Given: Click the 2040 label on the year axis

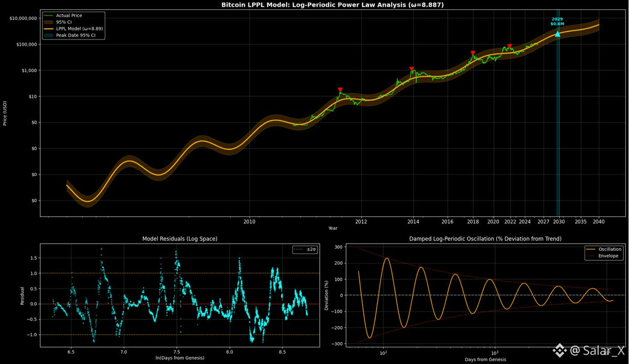Looking at the screenshot, I should [599, 222].
